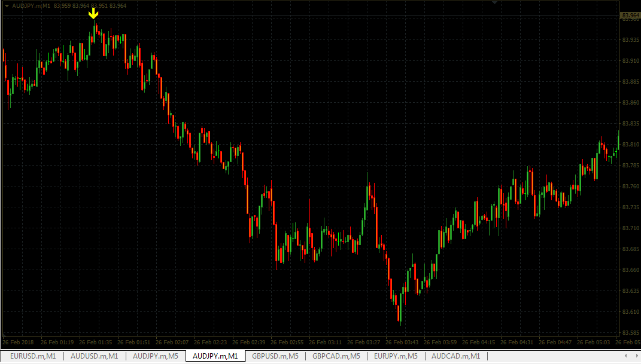Click the chart title text AUDJPY.m,M1

pos(31,6)
